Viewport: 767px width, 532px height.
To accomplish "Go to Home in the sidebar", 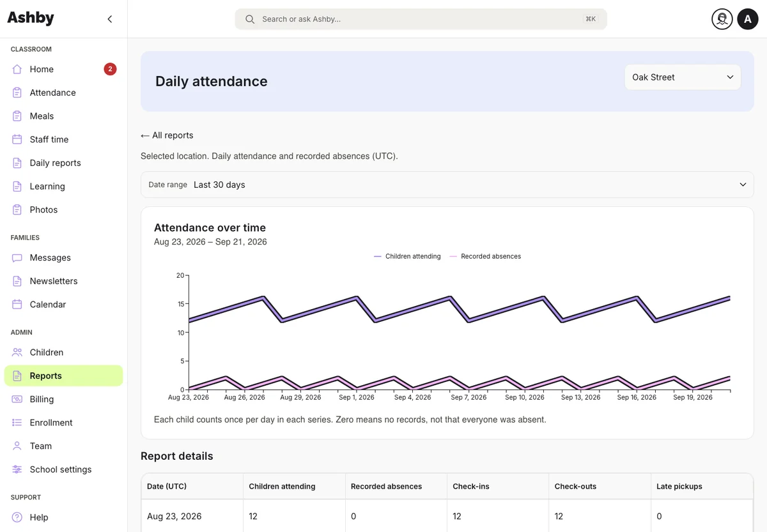I will (63, 69).
